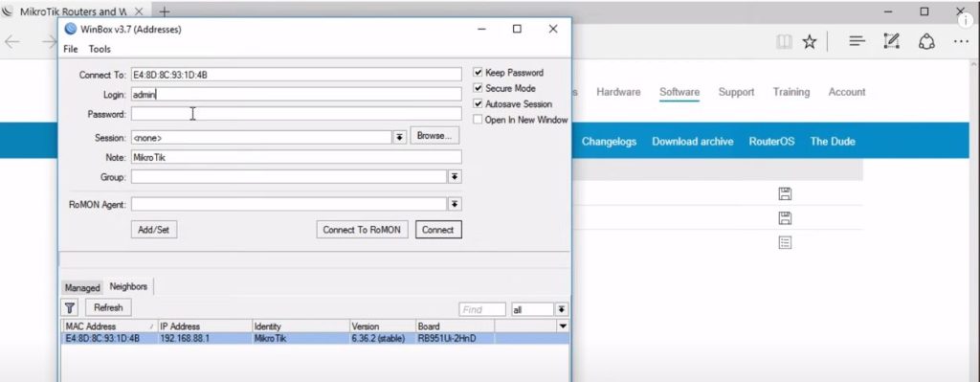Image resolution: width=980 pixels, height=382 pixels.
Task: Close the MikroTik Routers browser tab
Action: (x=140, y=11)
